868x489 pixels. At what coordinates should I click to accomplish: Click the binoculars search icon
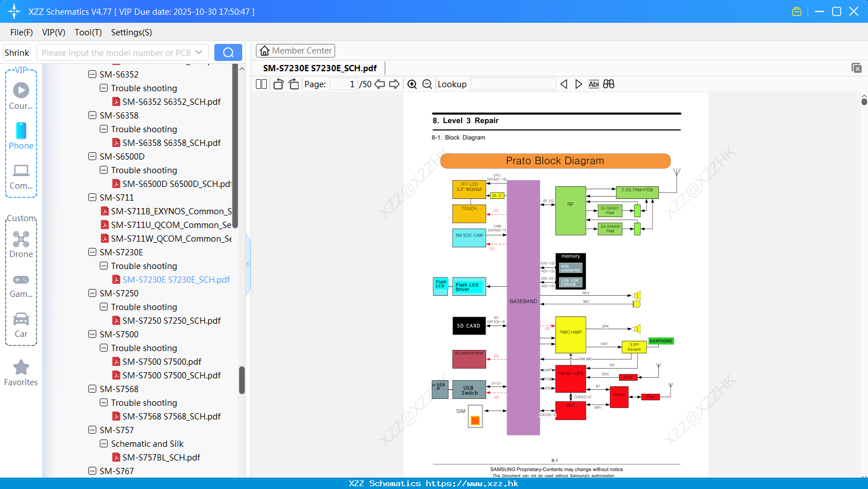(609, 84)
